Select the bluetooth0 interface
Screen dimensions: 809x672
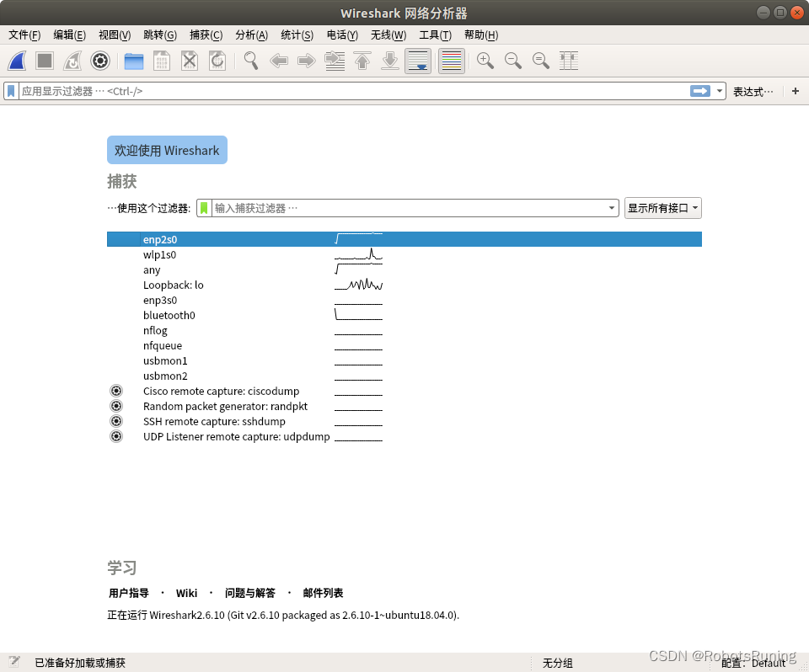pyautogui.click(x=404, y=315)
